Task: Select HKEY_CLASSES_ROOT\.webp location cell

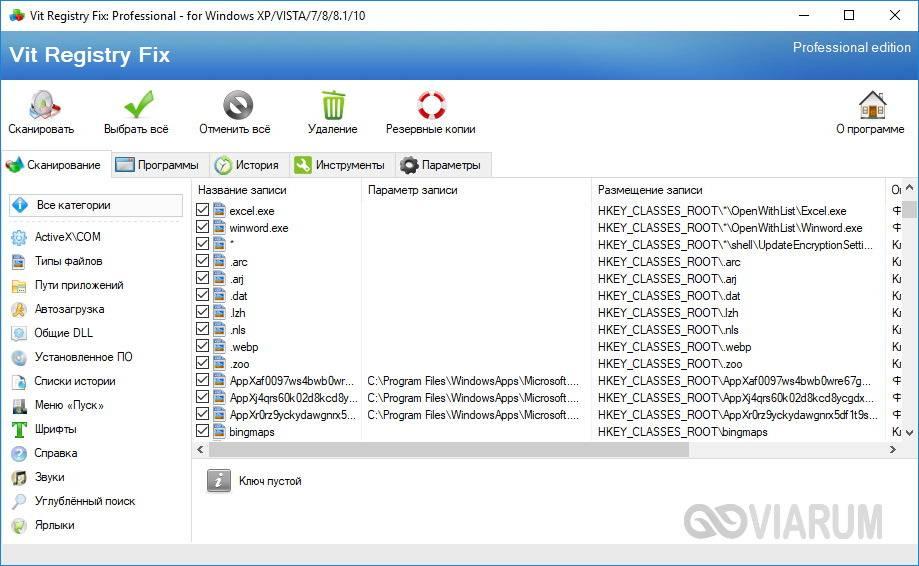Action: (x=675, y=347)
